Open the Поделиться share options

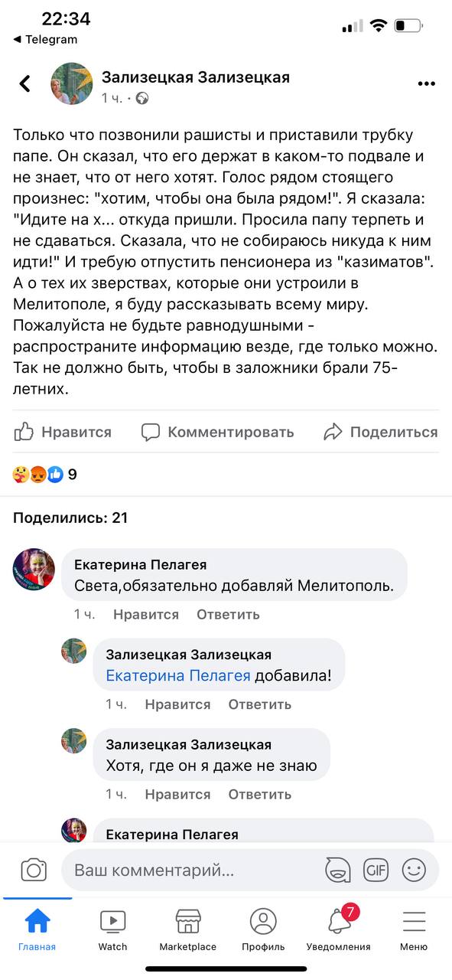[383, 431]
